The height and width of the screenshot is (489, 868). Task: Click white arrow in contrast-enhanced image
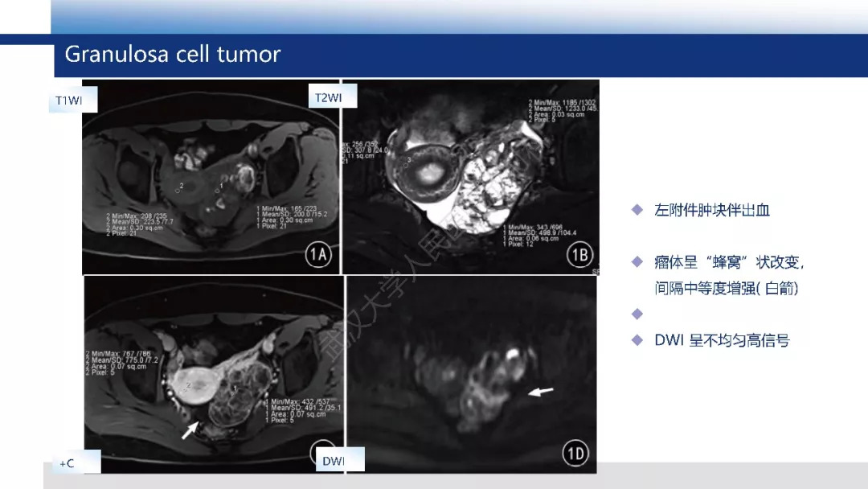pos(190,429)
